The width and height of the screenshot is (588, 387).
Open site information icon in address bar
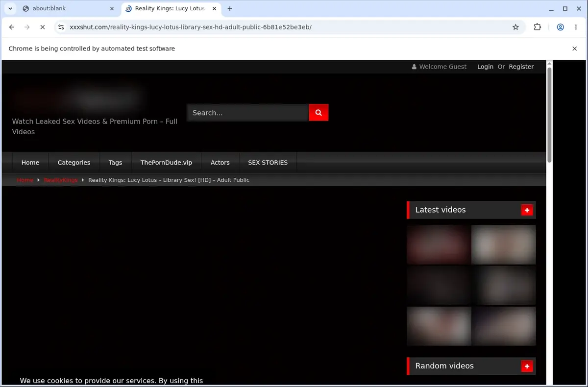61,27
